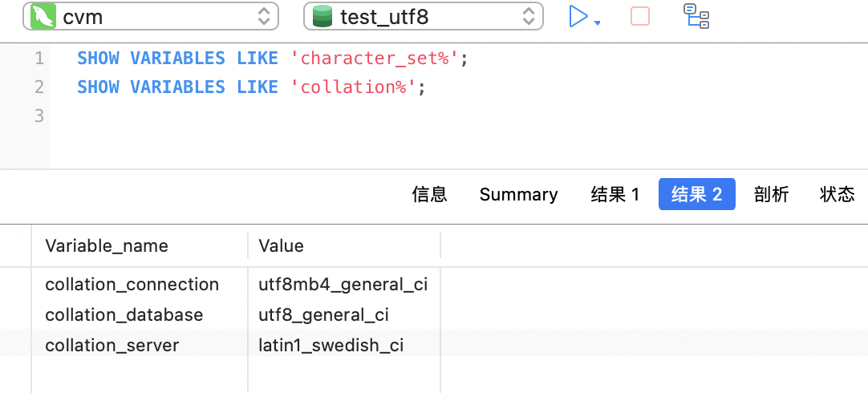Click the Variable_name column header
Viewport: 868px width, 393px height.
point(107,245)
